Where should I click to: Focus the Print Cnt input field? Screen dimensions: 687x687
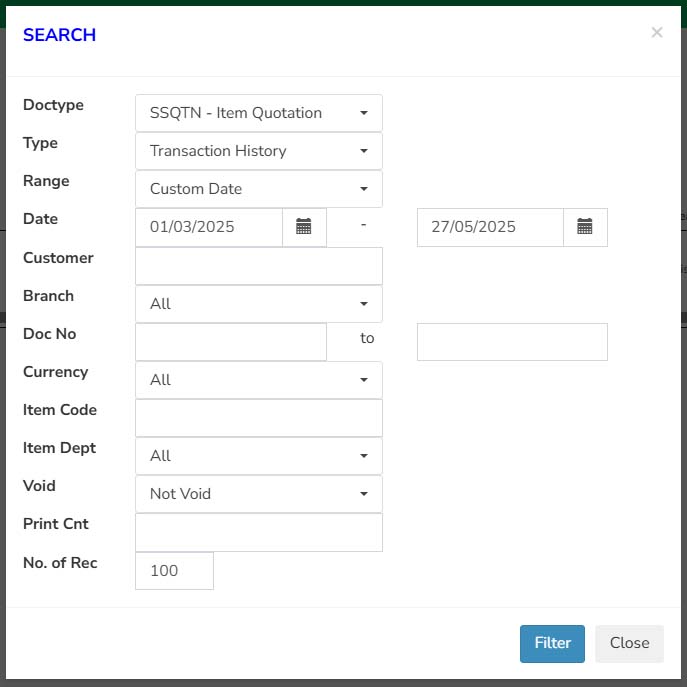[x=259, y=532]
